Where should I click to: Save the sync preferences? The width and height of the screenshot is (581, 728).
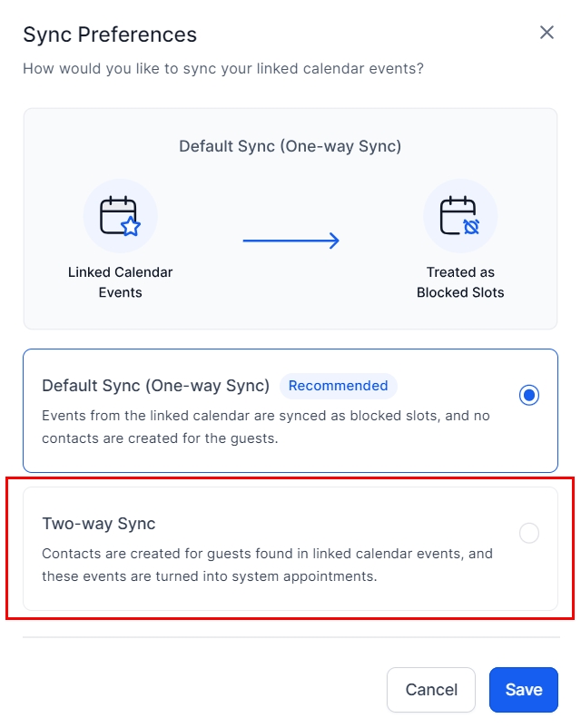523,690
